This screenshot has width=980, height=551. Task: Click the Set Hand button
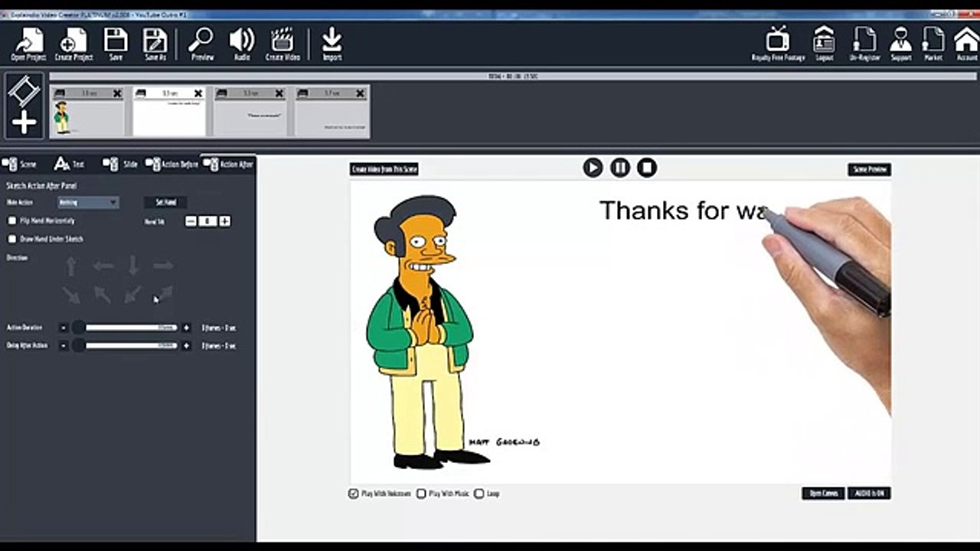coord(166,202)
